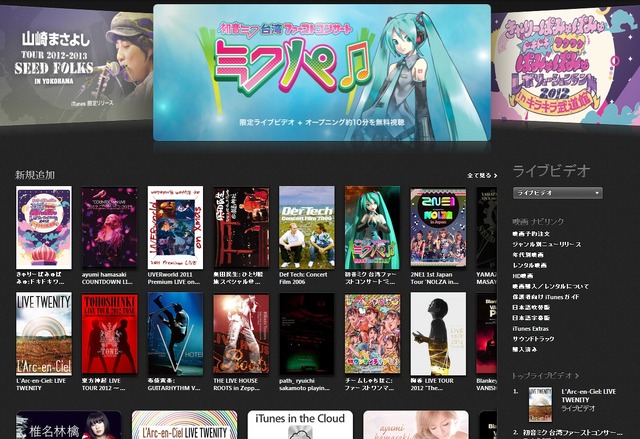Viewport: 640px width, 439px height.
Task: Click 全て見る link next to 新規追加
Action: click(481, 175)
